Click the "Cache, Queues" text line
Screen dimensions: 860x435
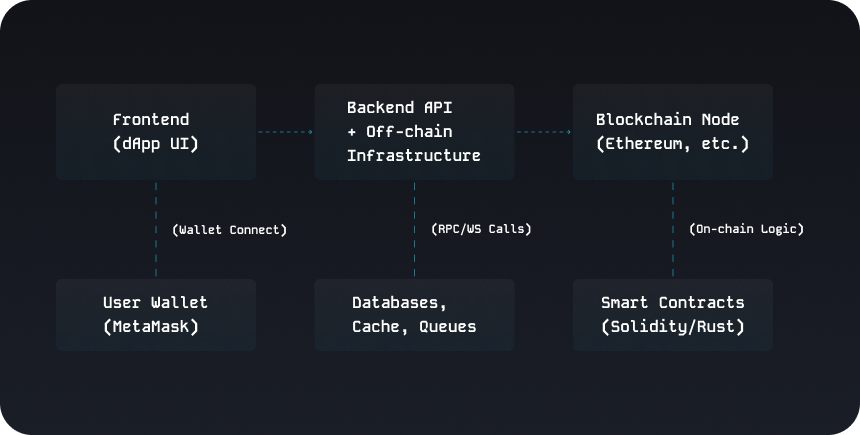click(x=414, y=327)
